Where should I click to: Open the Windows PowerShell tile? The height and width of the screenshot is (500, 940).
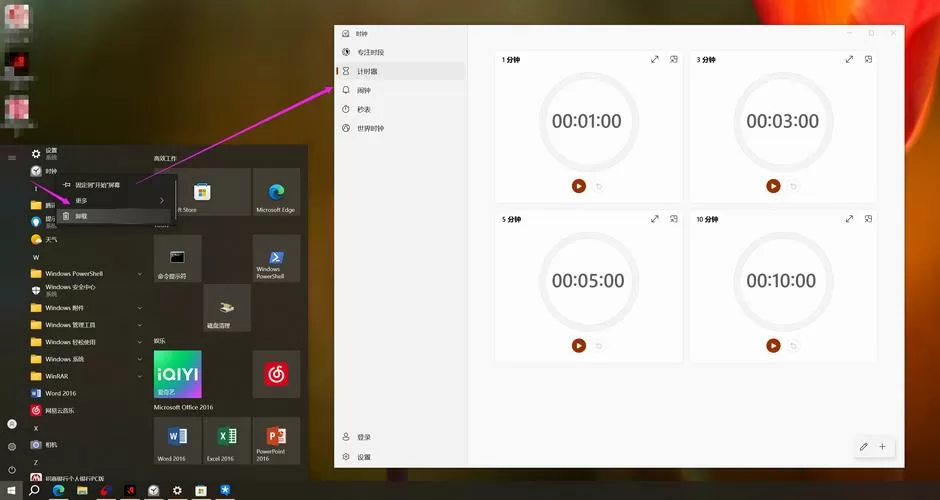coord(276,258)
